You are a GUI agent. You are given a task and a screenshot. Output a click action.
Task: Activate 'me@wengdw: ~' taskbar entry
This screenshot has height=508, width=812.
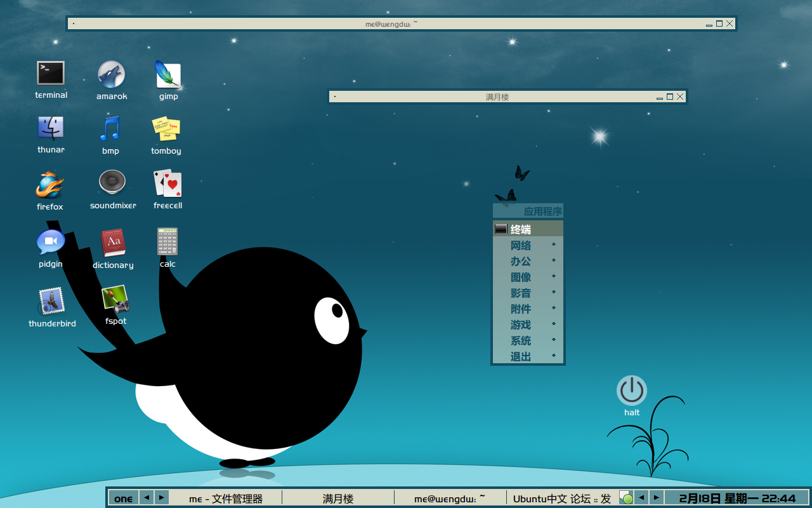coord(450,498)
